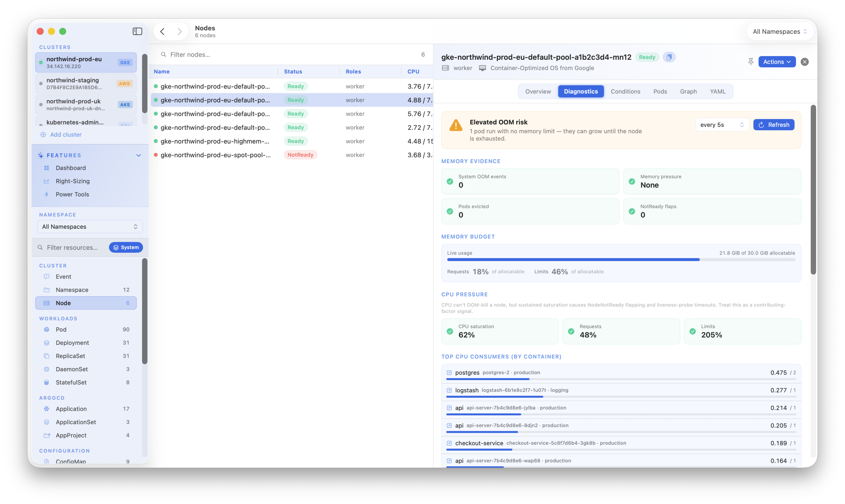
Task: Open the YAML tab
Action: (x=718, y=91)
